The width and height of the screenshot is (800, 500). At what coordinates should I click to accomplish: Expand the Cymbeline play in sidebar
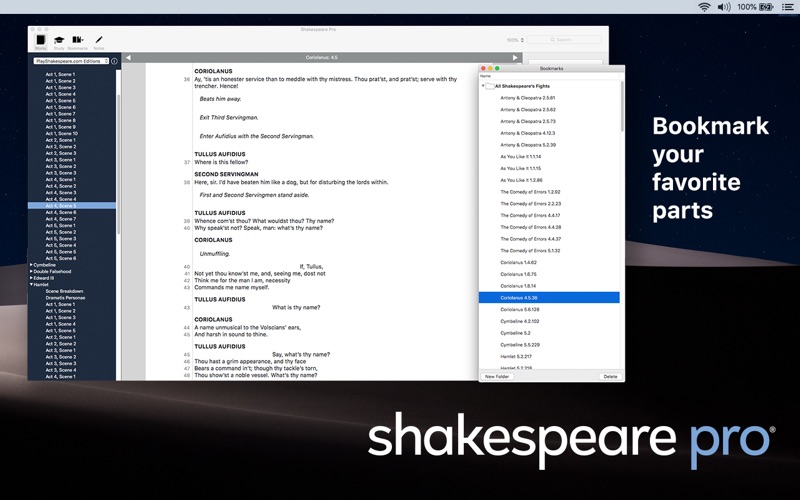(31, 265)
